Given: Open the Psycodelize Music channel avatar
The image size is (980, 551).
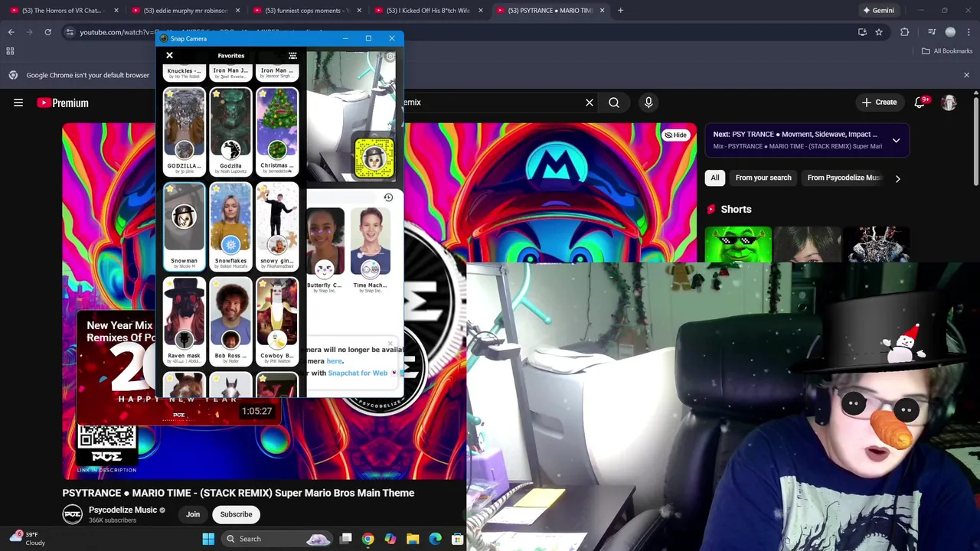Looking at the screenshot, I should tap(73, 514).
